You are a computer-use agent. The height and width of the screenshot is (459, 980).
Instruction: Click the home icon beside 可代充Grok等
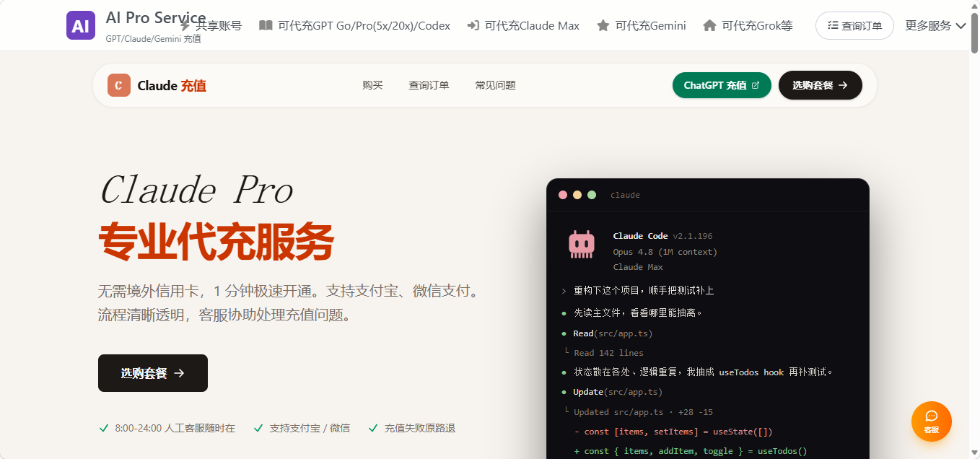point(709,25)
